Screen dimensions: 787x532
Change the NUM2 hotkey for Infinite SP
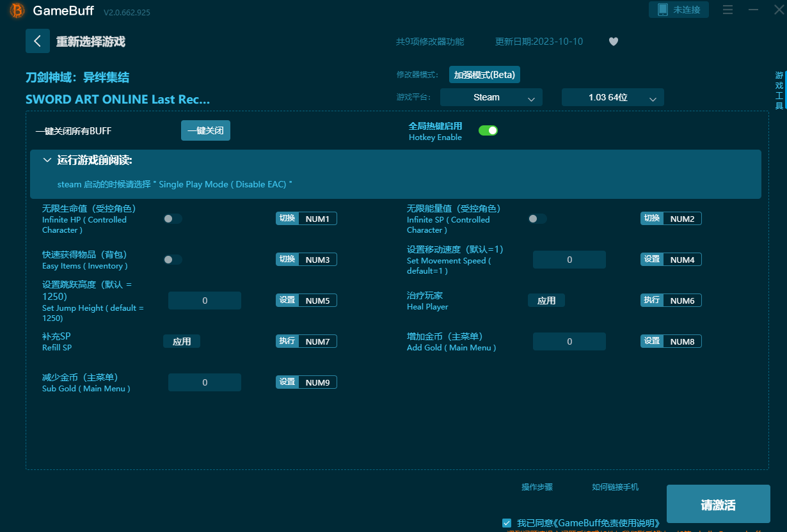682,219
